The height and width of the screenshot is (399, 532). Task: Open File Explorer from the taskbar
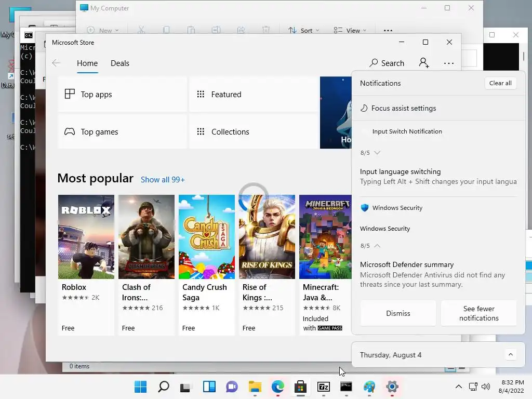pyautogui.click(x=255, y=387)
